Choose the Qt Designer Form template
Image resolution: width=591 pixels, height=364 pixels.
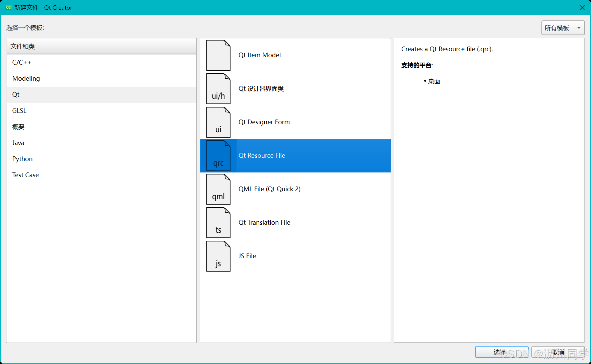point(295,122)
